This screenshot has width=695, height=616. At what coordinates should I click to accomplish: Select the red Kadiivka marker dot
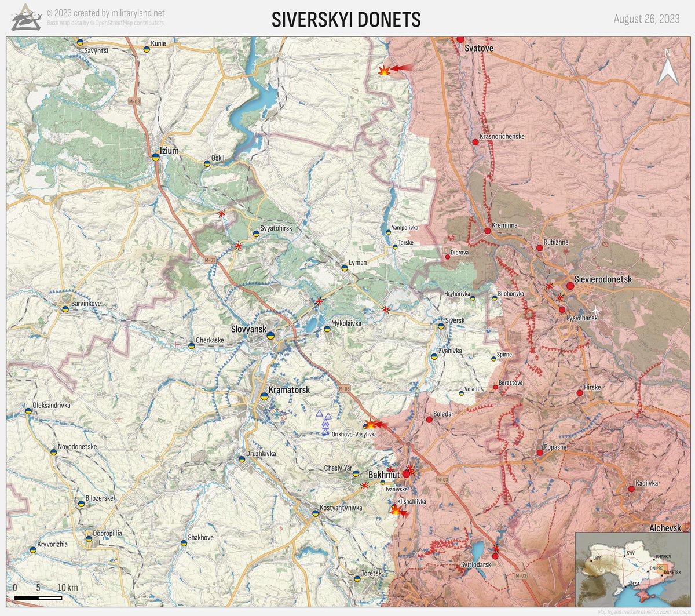pyautogui.click(x=631, y=489)
